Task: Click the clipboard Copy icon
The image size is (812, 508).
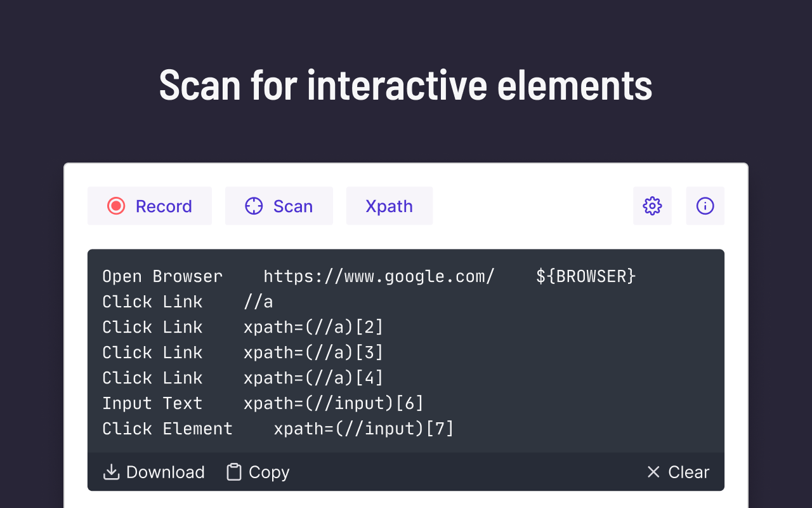Action: click(233, 472)
